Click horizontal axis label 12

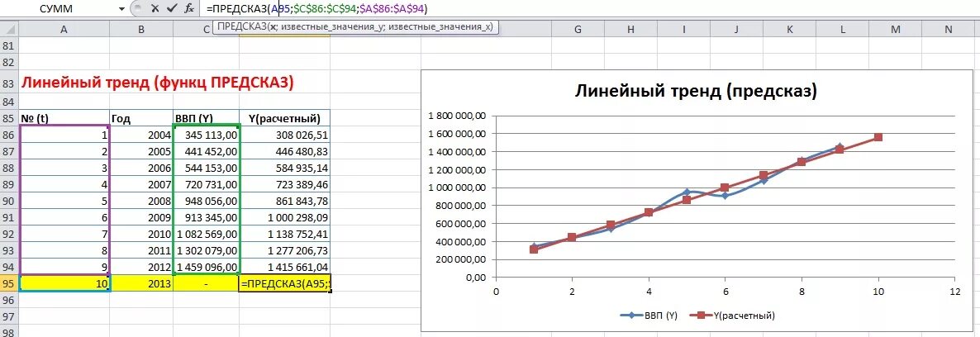click(954, 292)
